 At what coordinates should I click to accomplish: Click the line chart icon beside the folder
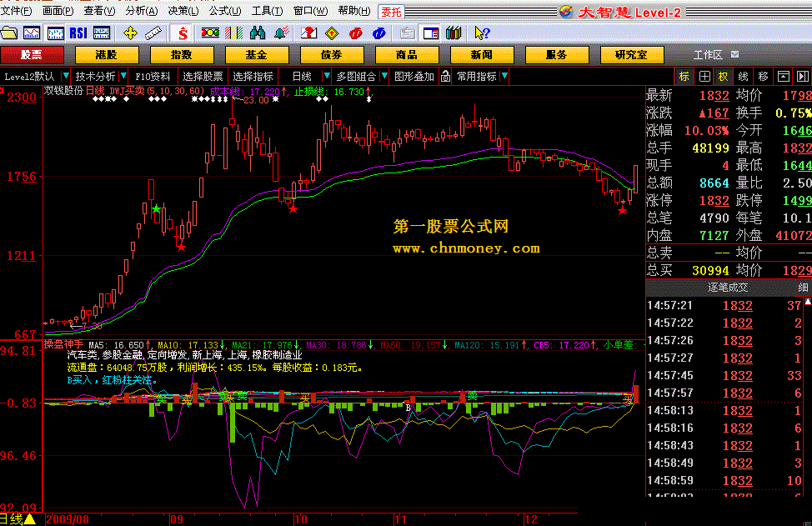pyautogui.click(x=32, y=33)
